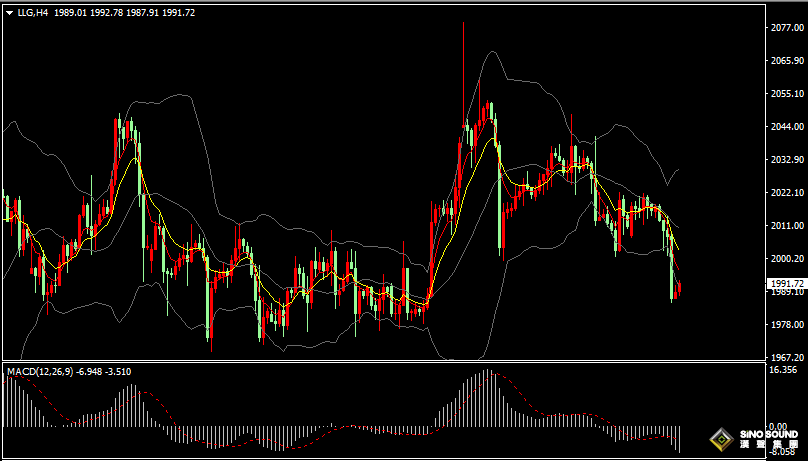This screenshot has width=808, height=461.
Task: Click the latest red candle at chart's right
Action: coord(679,290)
